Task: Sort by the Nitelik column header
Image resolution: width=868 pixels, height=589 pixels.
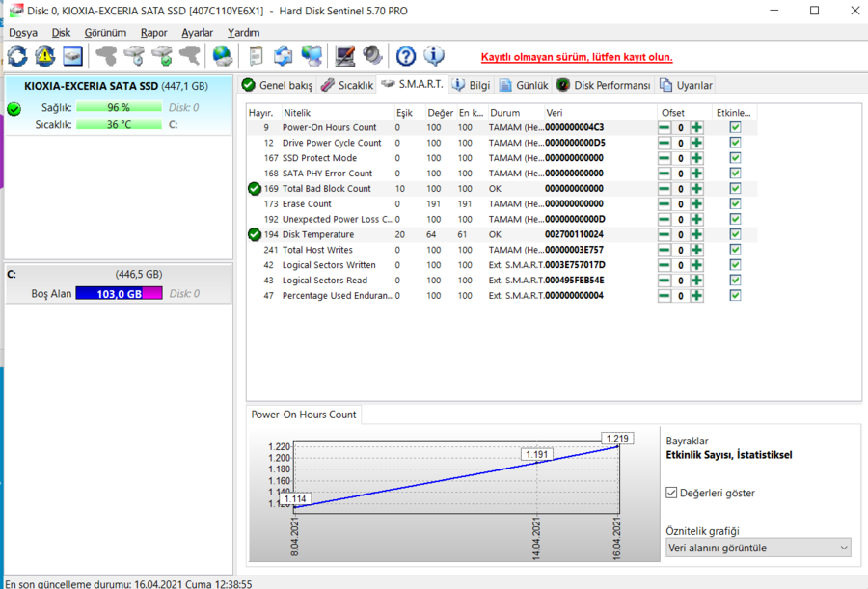Action: (x=339, y=113)
